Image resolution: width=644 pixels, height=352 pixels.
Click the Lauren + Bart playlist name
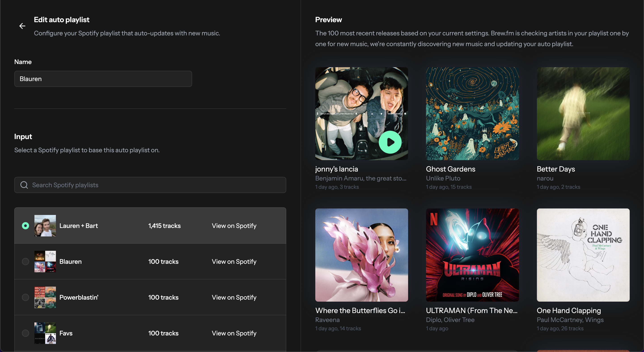click(78, 226)
